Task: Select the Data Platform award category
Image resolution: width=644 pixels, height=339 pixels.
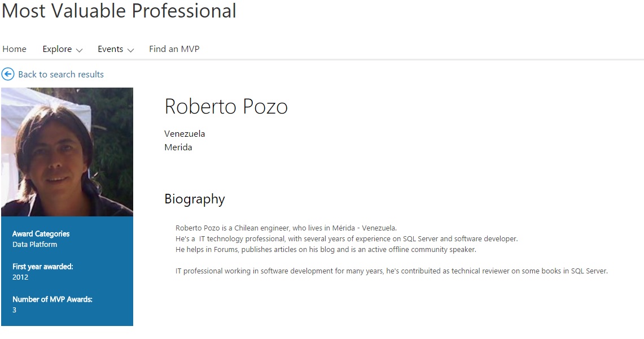Action: pyautogui.click(x=34, y=245)
